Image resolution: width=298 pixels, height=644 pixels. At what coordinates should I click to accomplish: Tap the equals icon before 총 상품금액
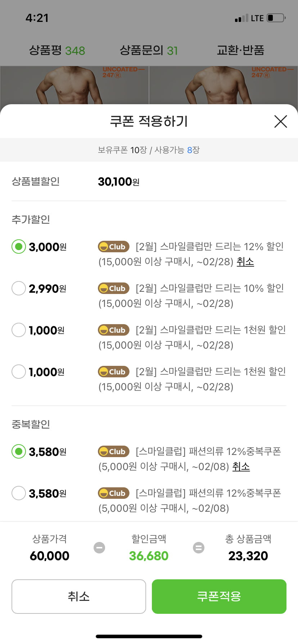pos(199,548)
